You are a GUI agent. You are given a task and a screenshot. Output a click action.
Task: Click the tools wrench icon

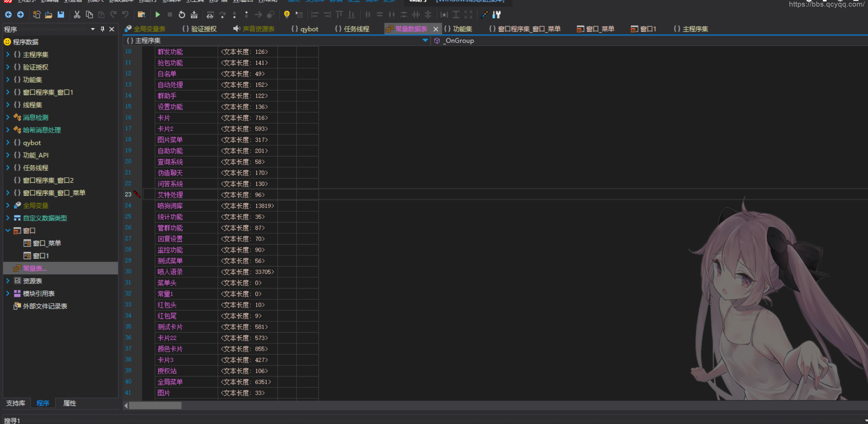[x=496, y=15]
